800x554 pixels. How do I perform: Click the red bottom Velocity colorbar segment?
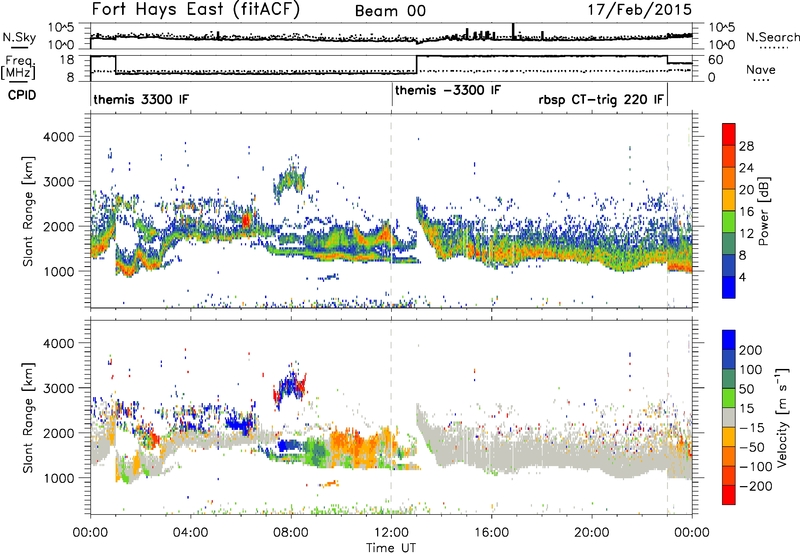729,495
